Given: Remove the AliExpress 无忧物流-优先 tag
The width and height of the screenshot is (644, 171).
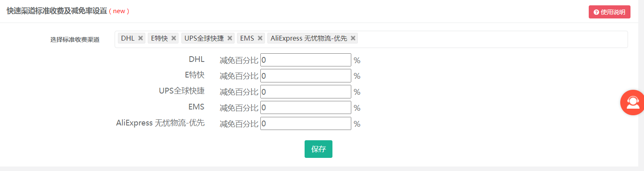Looking at the screenshot, I should (353, 38).
